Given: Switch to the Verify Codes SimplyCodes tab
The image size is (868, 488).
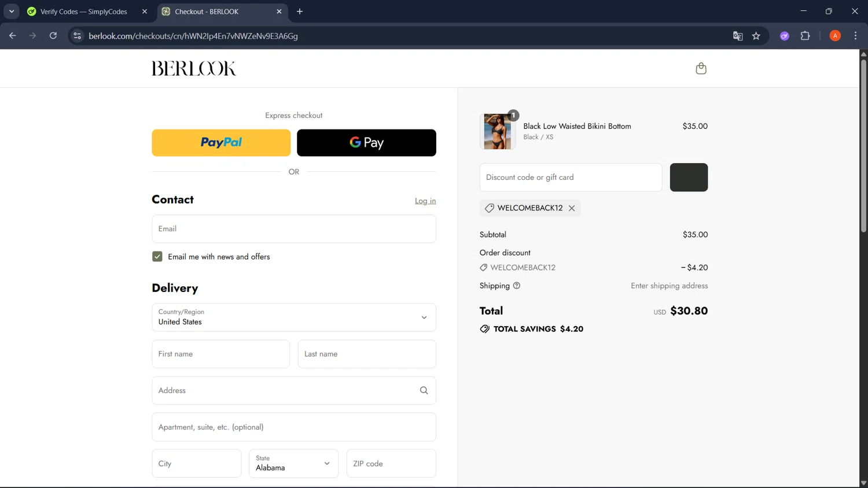Looking at the screenshot, I should click(88, 12).
